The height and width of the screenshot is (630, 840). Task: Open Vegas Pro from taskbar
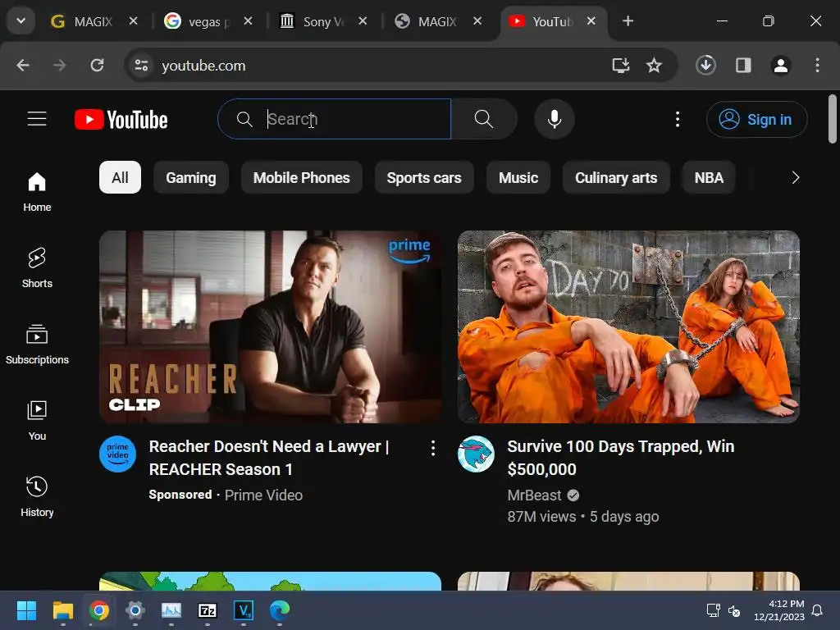(244, 610)
